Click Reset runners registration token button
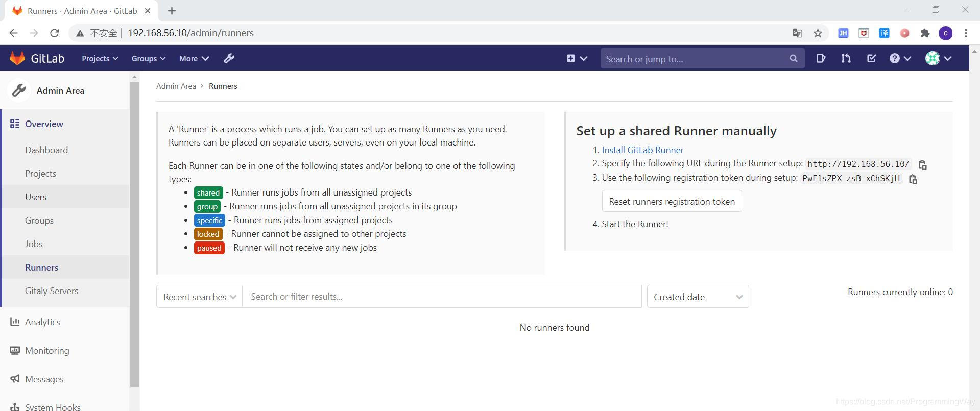This screenshot has width=980, height=411. point(672,202)
